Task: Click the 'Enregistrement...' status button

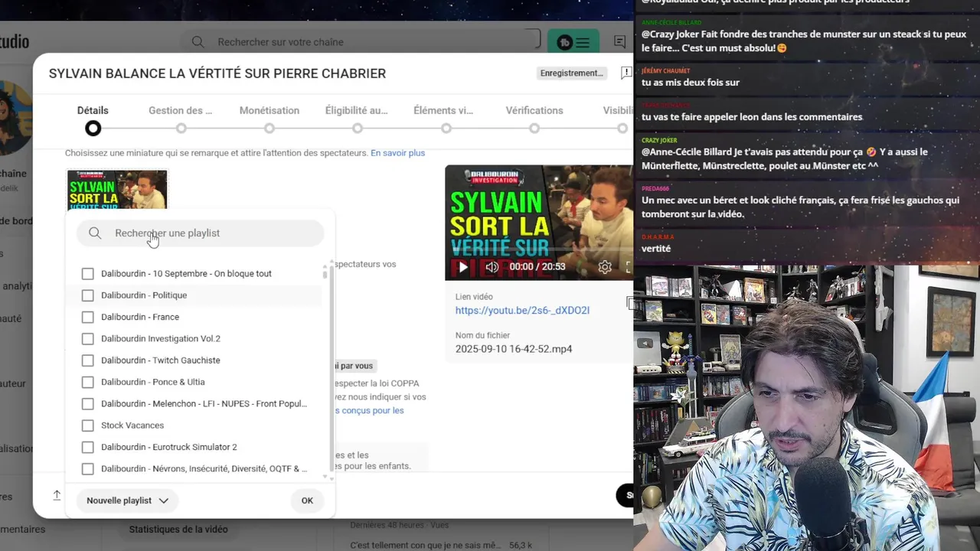Action: (572, 73)
